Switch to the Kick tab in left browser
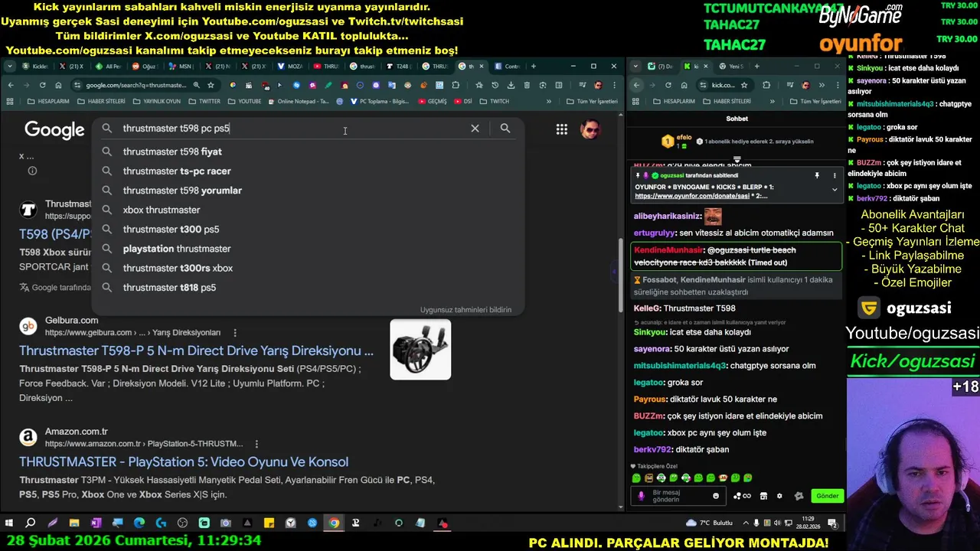 (x=34, y=67)
